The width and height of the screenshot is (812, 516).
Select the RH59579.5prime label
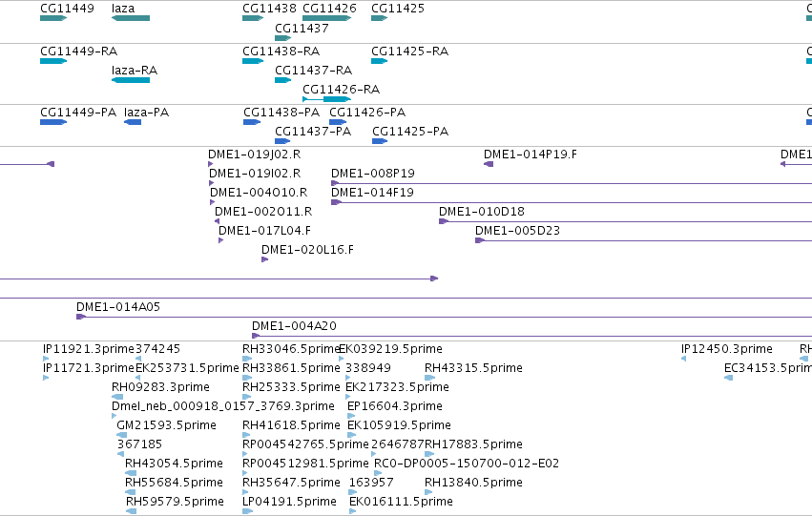pos(175,502)
